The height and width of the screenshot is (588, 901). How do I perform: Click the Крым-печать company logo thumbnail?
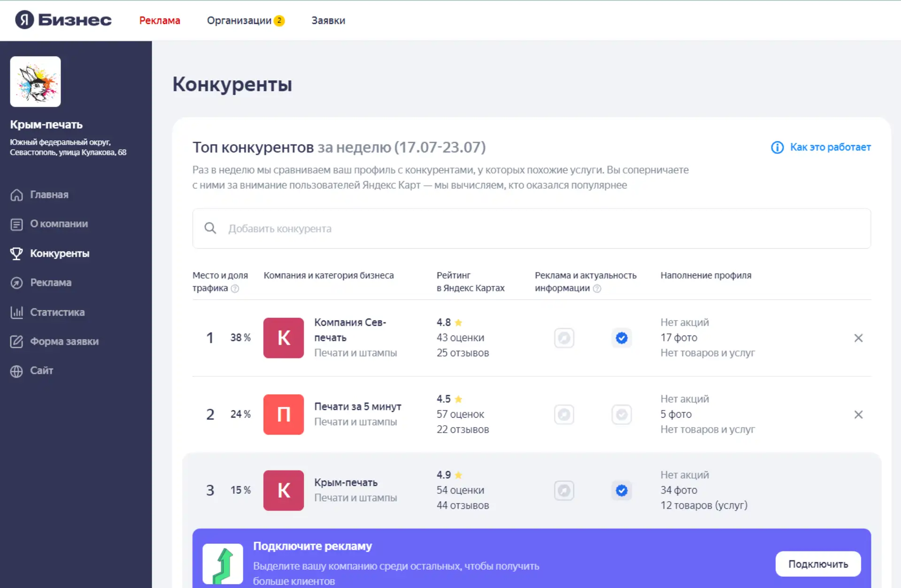click(x=36, y=82)
